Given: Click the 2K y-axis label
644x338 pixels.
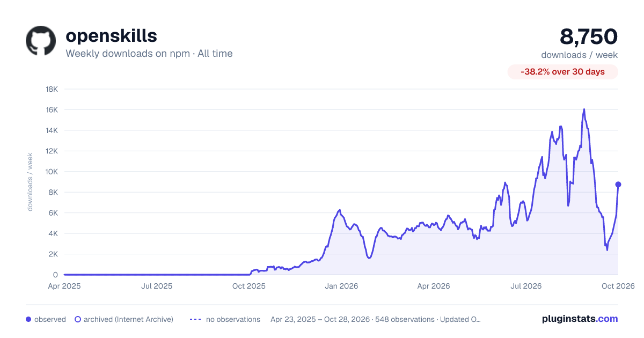Looking at the screenshot, I should (53, 254).
